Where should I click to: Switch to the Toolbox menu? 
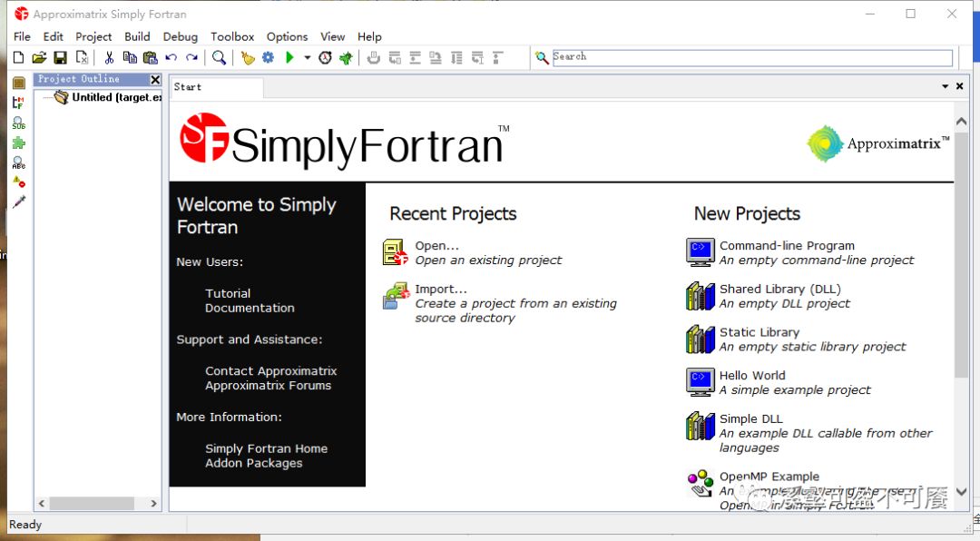point(232,36)
